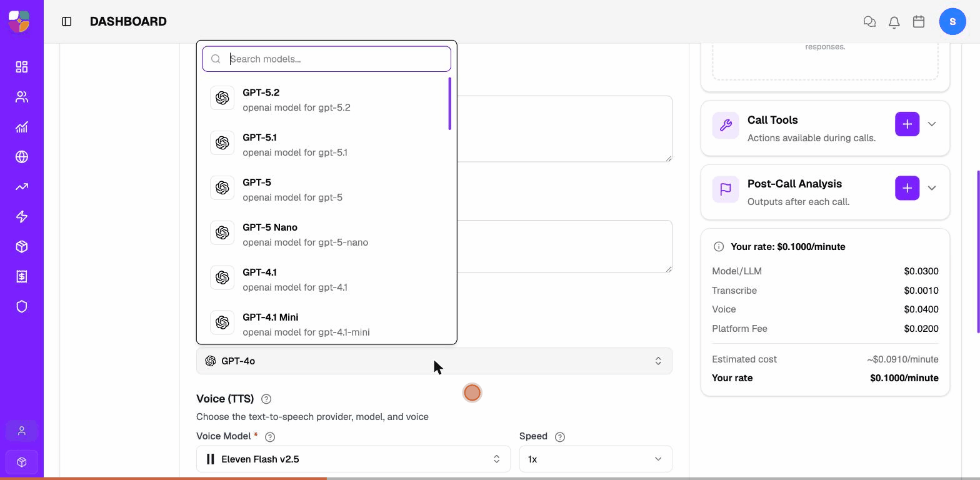Open the 1x Speed dropdown
Screen dimensions: 980x480
click(x=596, y=459)
